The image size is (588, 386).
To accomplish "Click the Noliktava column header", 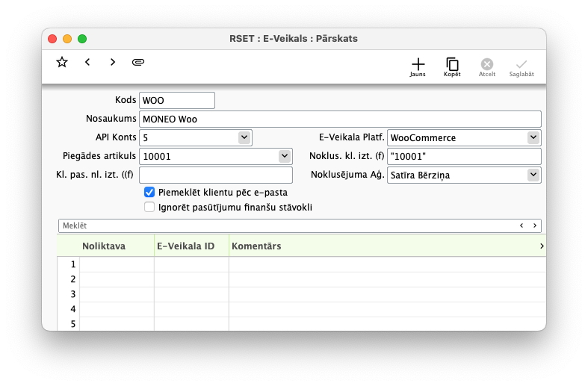I will pyautogui.click(x=117, y=246).
